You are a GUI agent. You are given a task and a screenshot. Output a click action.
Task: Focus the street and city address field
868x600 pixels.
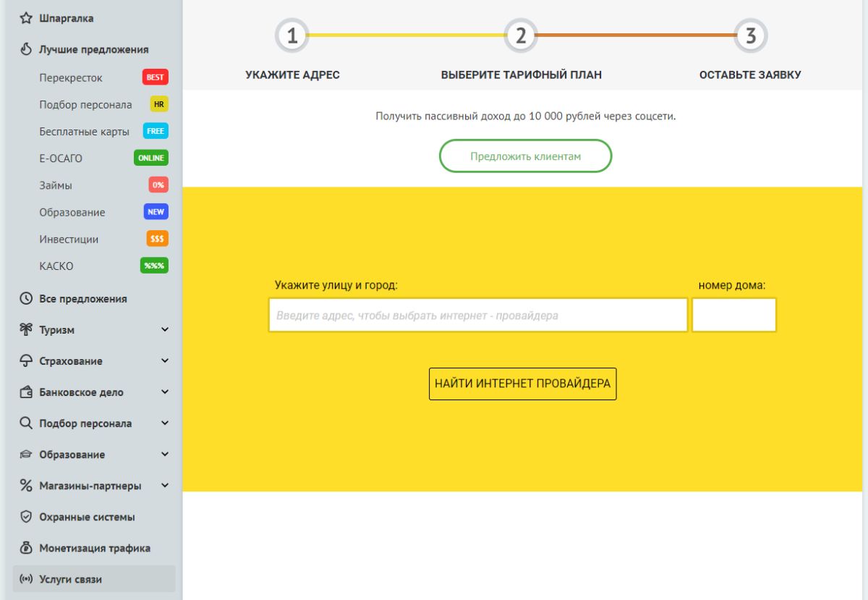(x=477, y=316)
